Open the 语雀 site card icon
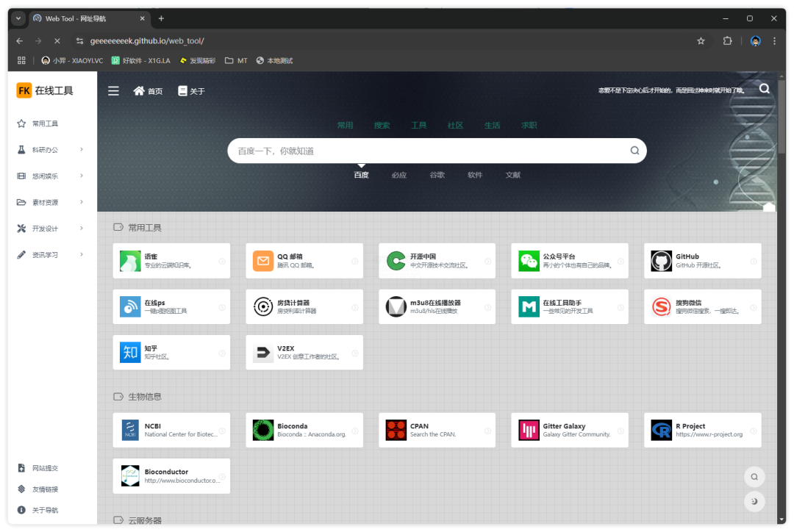794x532 pixels. (x=130, y=261)
